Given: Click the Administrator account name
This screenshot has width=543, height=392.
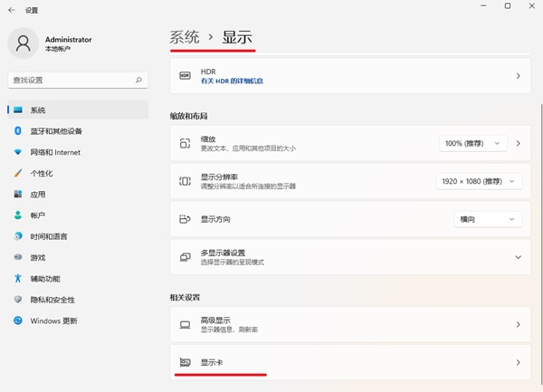Looking at the screenshot, I should (x=68, y=40).
